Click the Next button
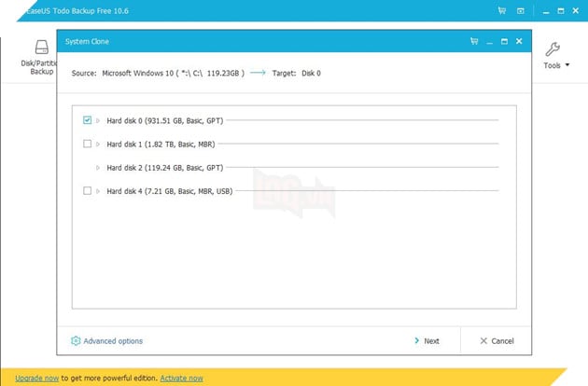The width and height of the screenshot is (588, 386). point(427,341)
